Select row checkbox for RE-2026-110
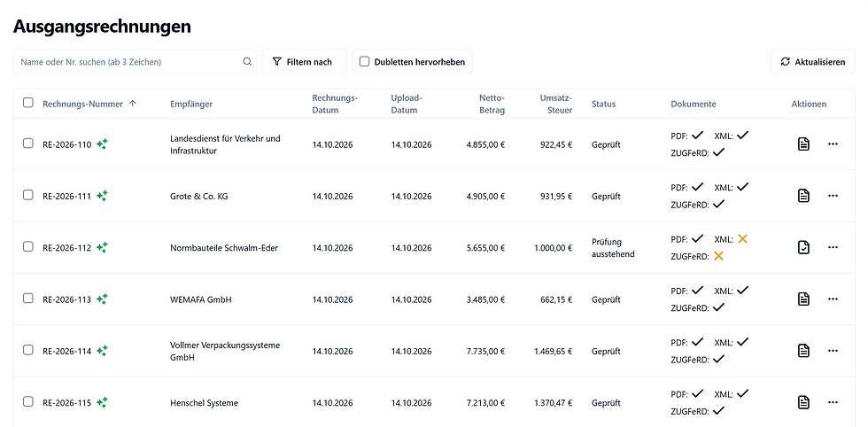 (27, 144)
